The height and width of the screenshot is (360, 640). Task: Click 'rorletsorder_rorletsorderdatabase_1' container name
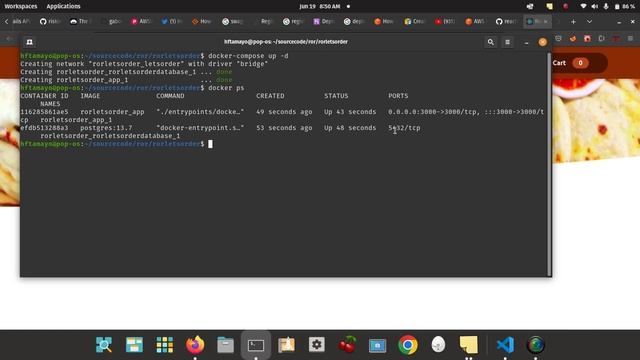click(110, 136)
